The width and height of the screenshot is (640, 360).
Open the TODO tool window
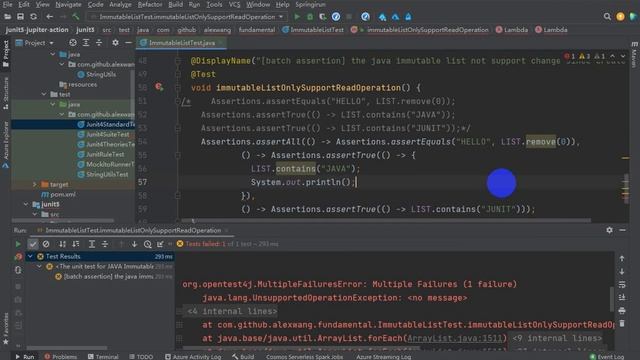[141, 356]
